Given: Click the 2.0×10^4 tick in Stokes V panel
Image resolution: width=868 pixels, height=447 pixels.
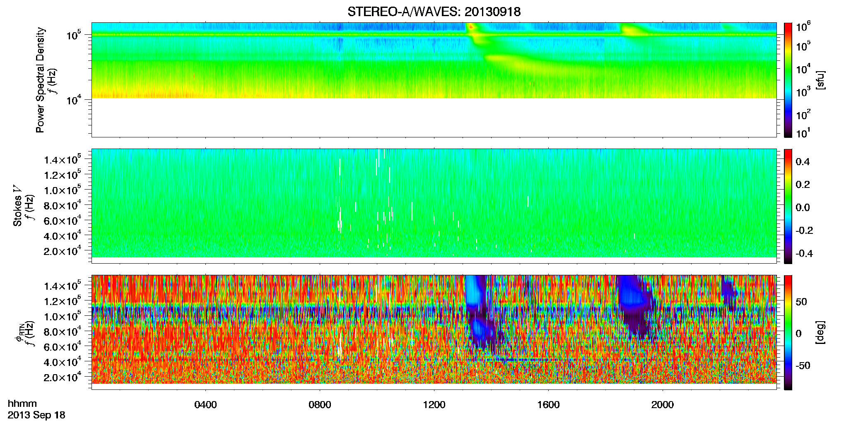Looking at the screenshot, I should 63,251.
